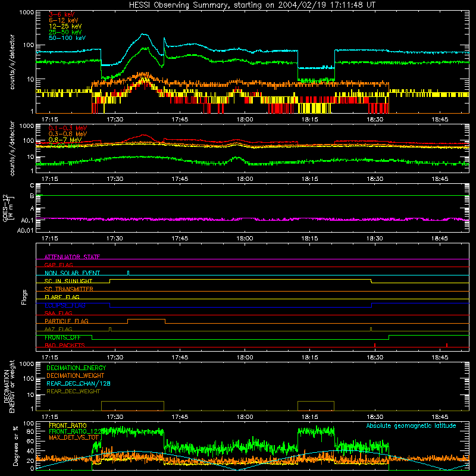Select the red 3-6 keV legend label
This screenshot has width=476, height=476.
click(62, 14)
